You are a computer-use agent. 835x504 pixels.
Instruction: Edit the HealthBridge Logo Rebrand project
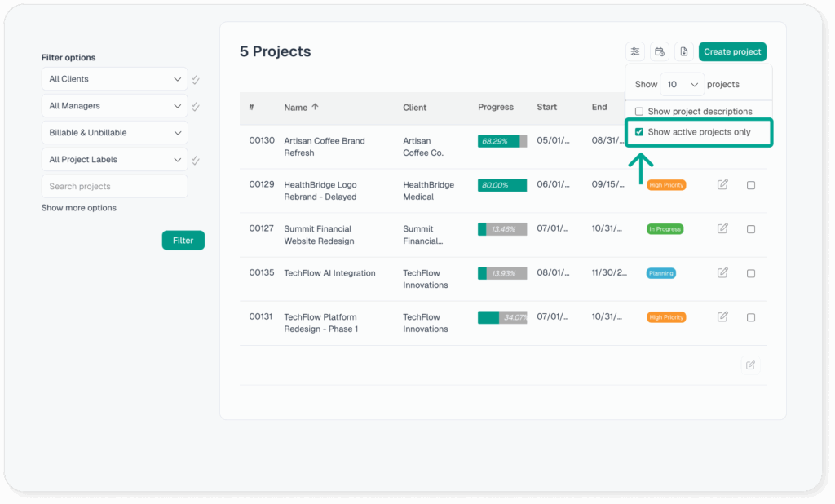pyautogui.click(x=722, y=184)
